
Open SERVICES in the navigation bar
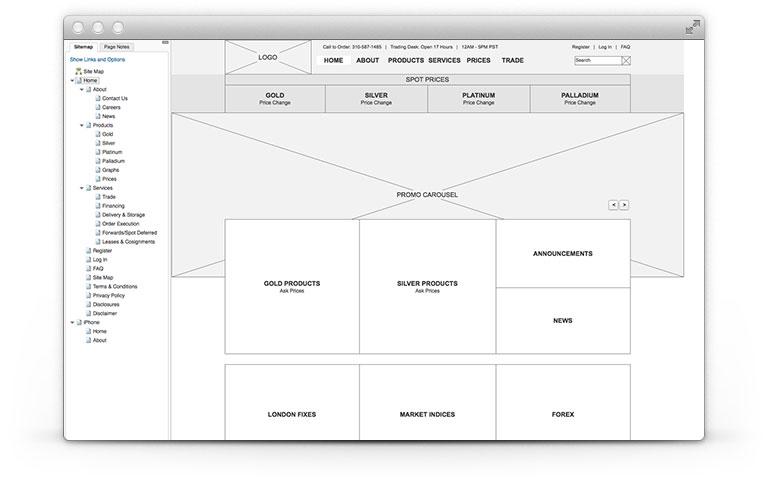click(x=444, y=60)
